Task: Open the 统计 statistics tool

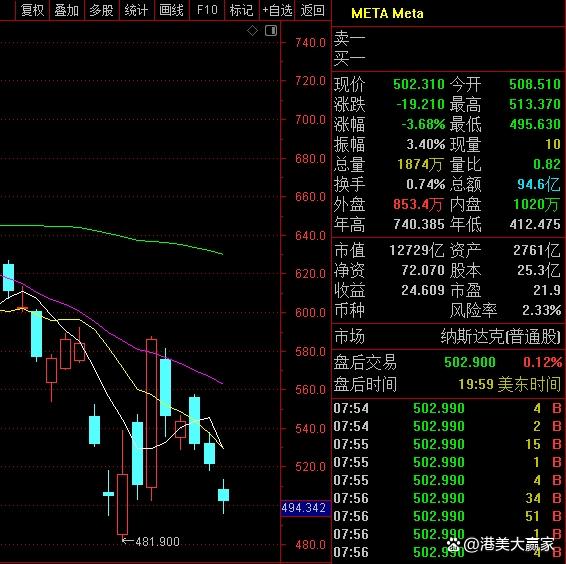Action: pyautogui.click(x=136, y=10)
